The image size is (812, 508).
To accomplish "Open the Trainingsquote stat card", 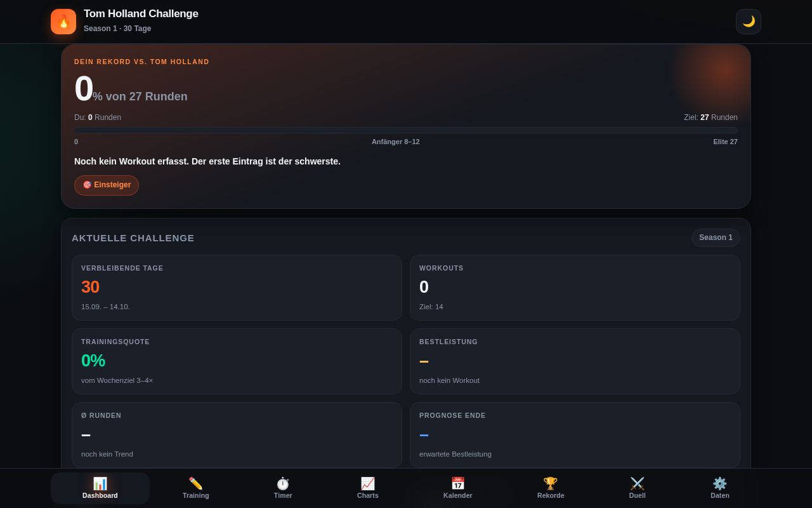I will click(x=237, y=361).
